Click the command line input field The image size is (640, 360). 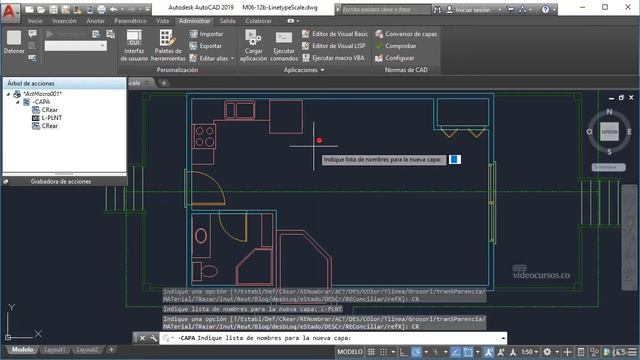coord(333,338)
